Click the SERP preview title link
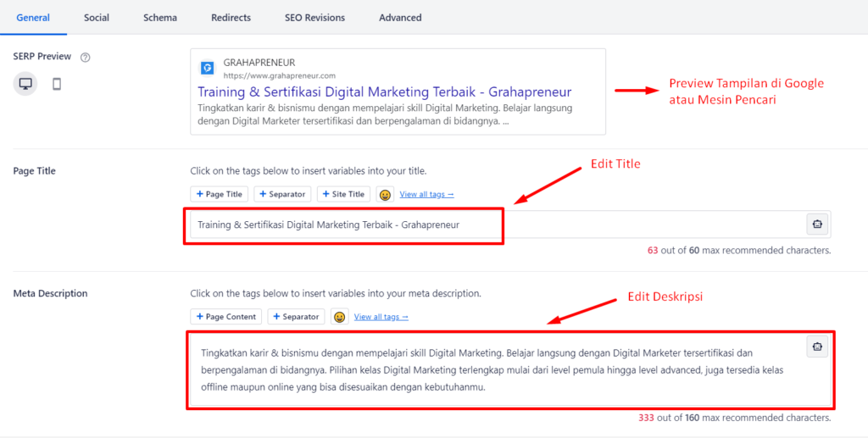Screen dimensions: 868x438 click(385, 91)
